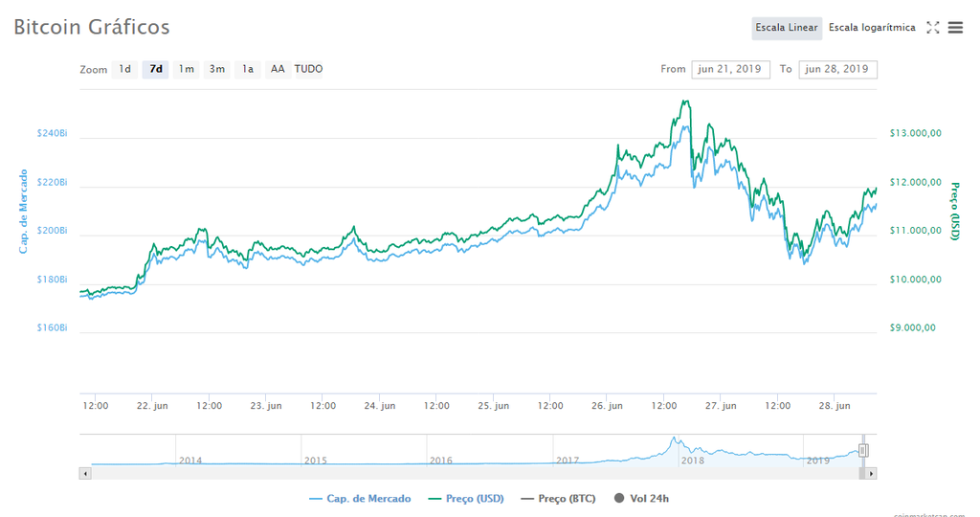Click the Preço (USD) right axis title
This screenshot has width=980, height=517.
954,212
